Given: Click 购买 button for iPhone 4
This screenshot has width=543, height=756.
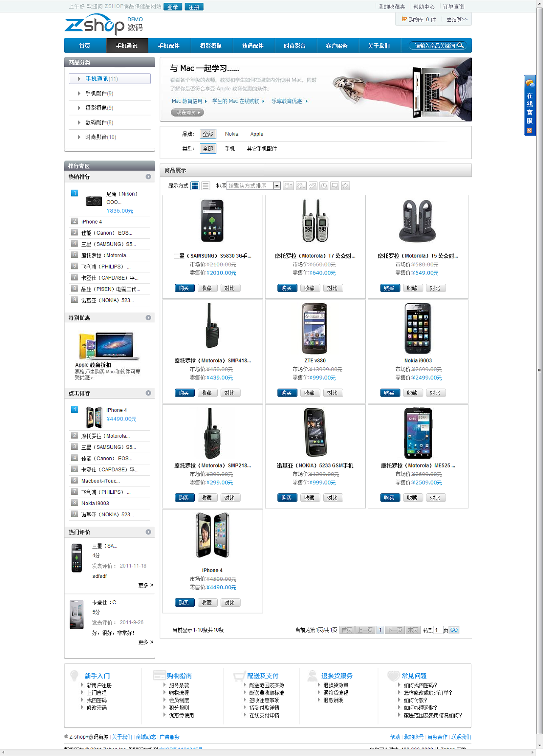Looking at the screenshot, I should click(184, 602).
